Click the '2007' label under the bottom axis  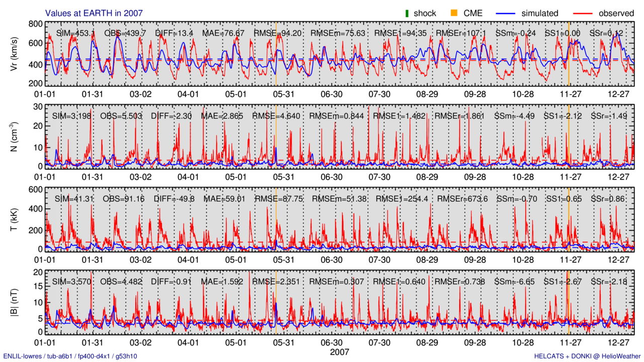click(340, 352)
